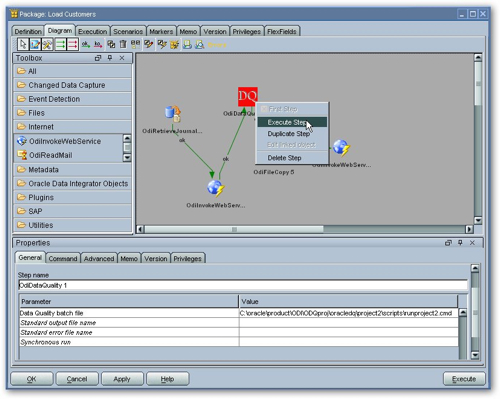This screenshot has height=399, width=500.
Task: Open the FlexFields tab
Action: tap(282, 31)
